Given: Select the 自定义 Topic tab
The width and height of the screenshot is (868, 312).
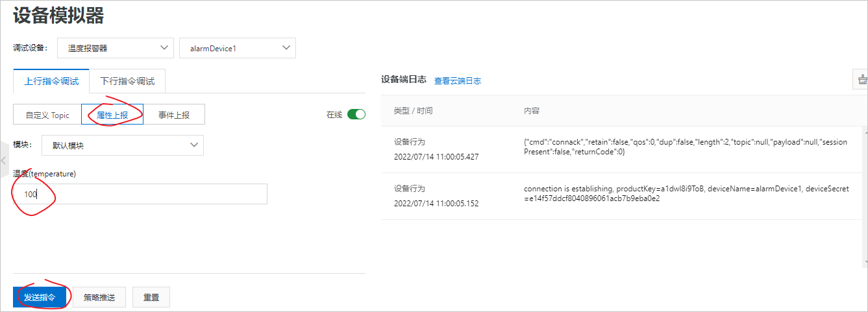Looking at the screenshot, I should coord(47,114).
